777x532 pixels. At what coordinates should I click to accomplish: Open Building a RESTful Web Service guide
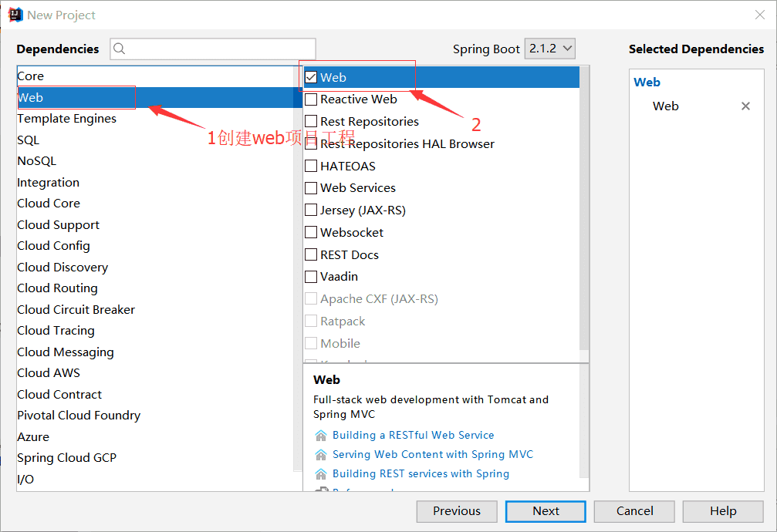[x=414, y=436]
